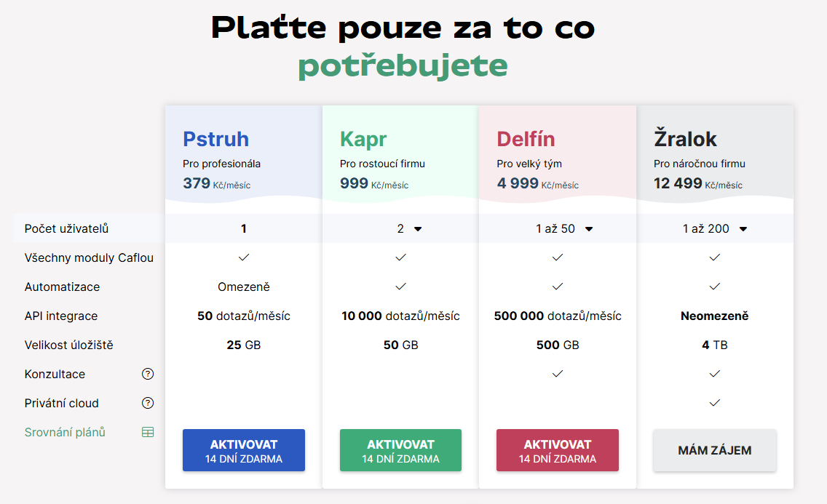The height and width of the screenshot is (504, 827).
Task: Click the 'Mám zájem' button for Žralok
Action: [x=715, y=450]
